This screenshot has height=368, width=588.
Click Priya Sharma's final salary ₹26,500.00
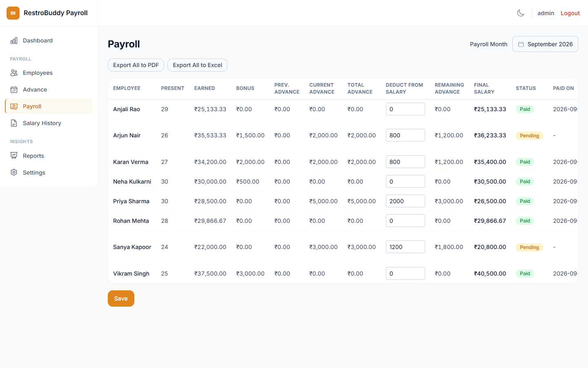coord(490,201)
